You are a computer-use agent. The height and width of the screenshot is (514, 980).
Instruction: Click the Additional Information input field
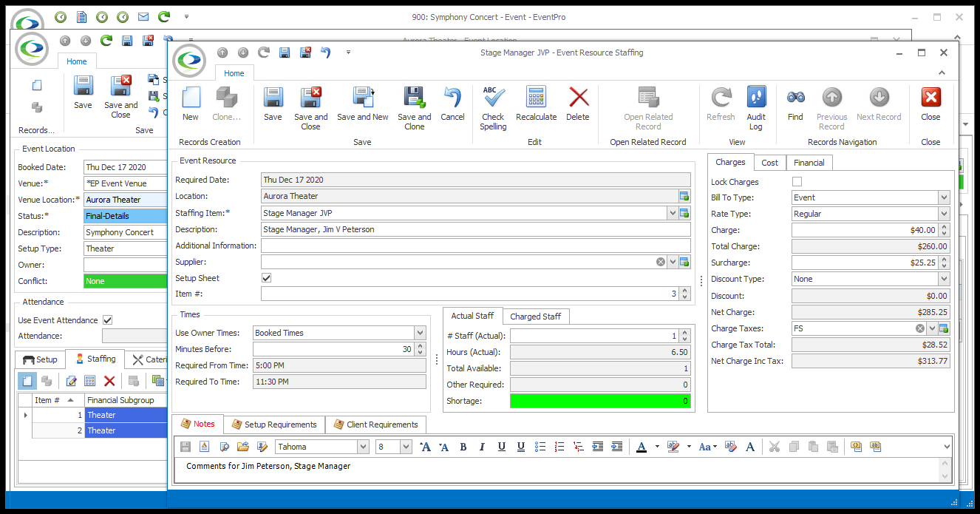click(x=476, y=246)
